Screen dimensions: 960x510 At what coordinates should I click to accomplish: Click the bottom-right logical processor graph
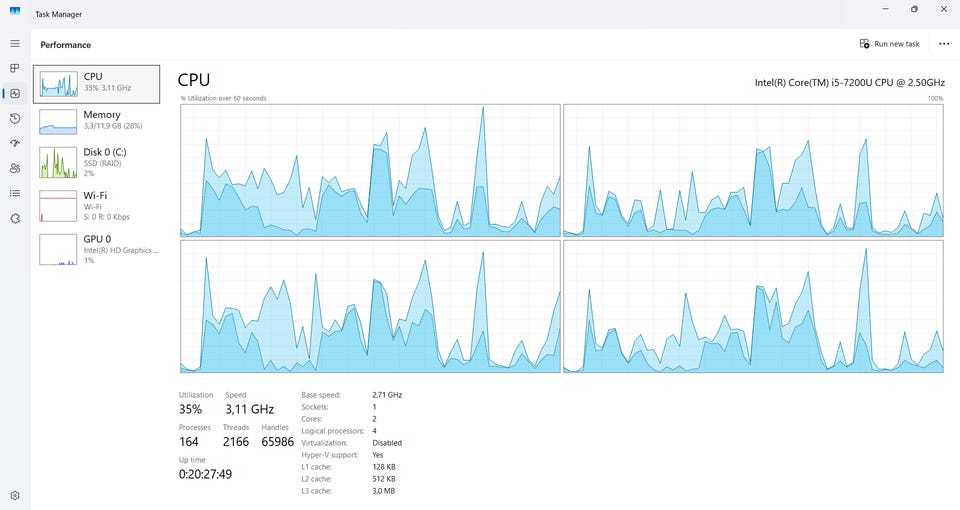point(753,306)
